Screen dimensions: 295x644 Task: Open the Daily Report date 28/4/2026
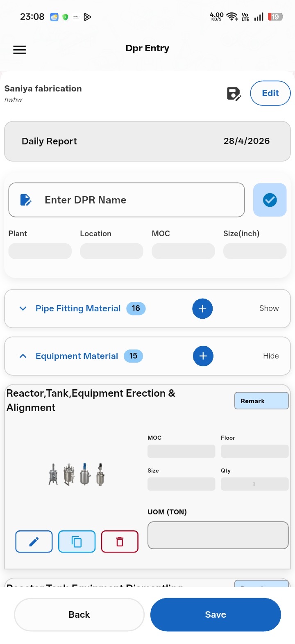pos(247,141)
